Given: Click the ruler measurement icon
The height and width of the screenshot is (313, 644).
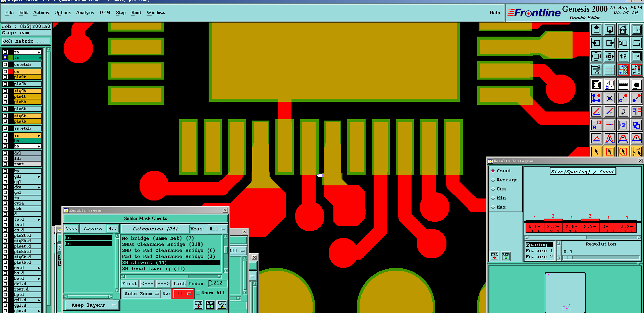Looking at the screenshot, I should [x=623, y=85].
